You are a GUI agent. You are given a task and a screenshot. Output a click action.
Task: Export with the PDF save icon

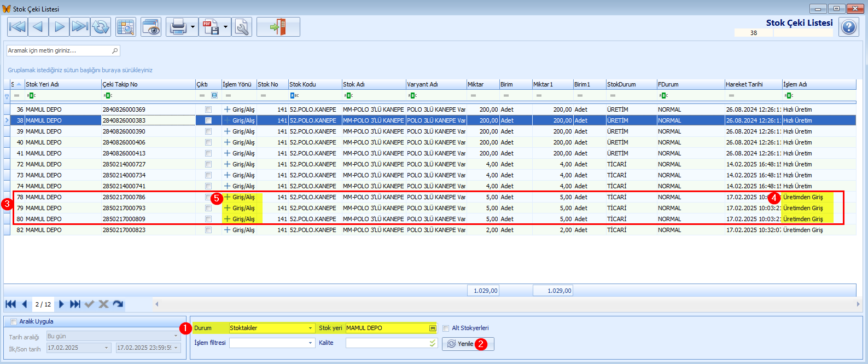click(x=210, y=27)
